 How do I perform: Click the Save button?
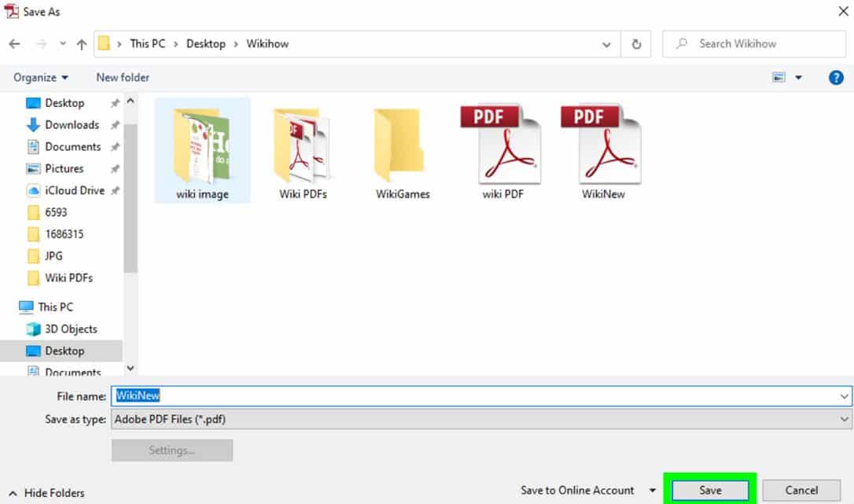[709, 489]
